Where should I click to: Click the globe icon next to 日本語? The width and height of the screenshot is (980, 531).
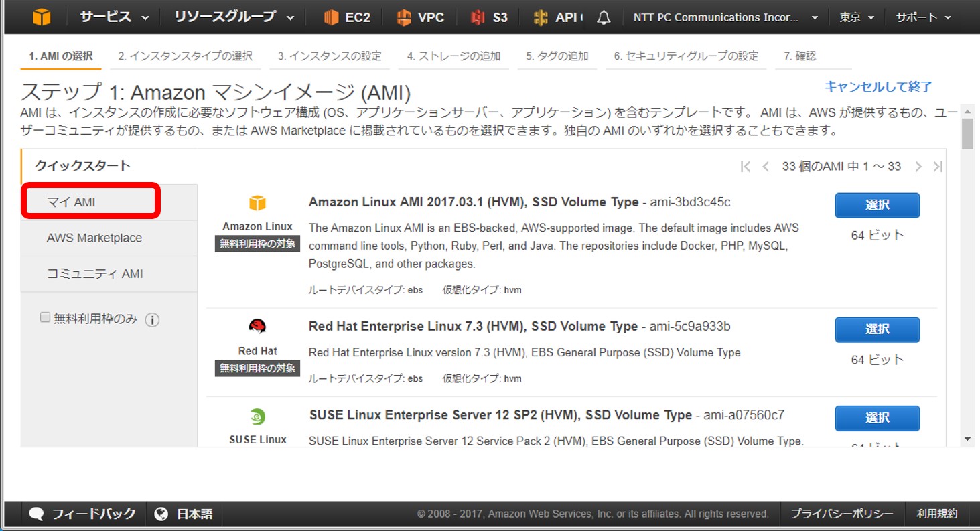[x=161, y=514]
